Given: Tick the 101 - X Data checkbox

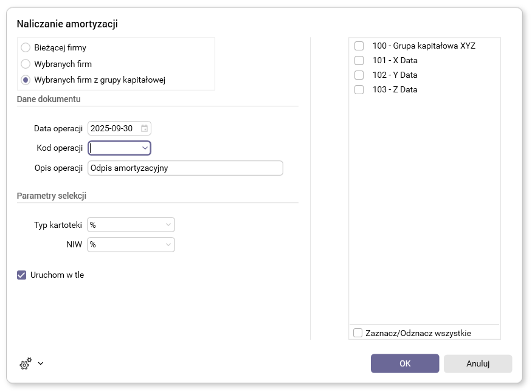Looking at the screenshot, I should tap(359, 61).
